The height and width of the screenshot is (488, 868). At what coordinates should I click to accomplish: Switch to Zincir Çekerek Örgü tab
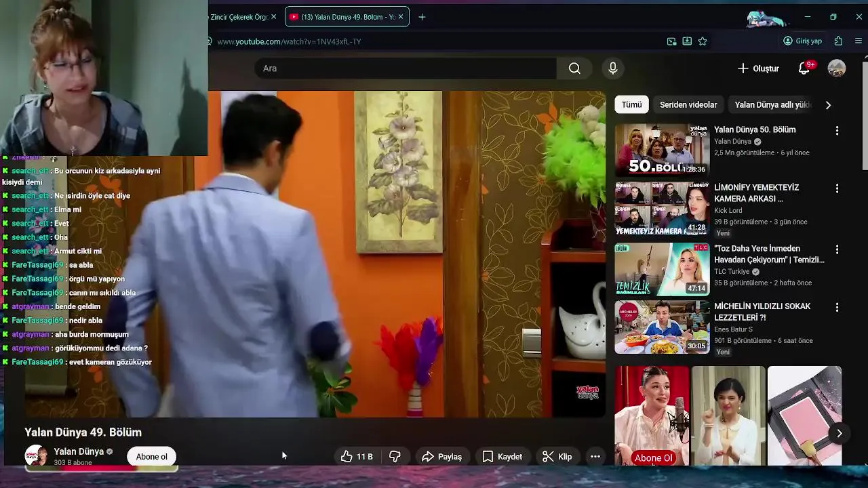(x=239, y=17)
